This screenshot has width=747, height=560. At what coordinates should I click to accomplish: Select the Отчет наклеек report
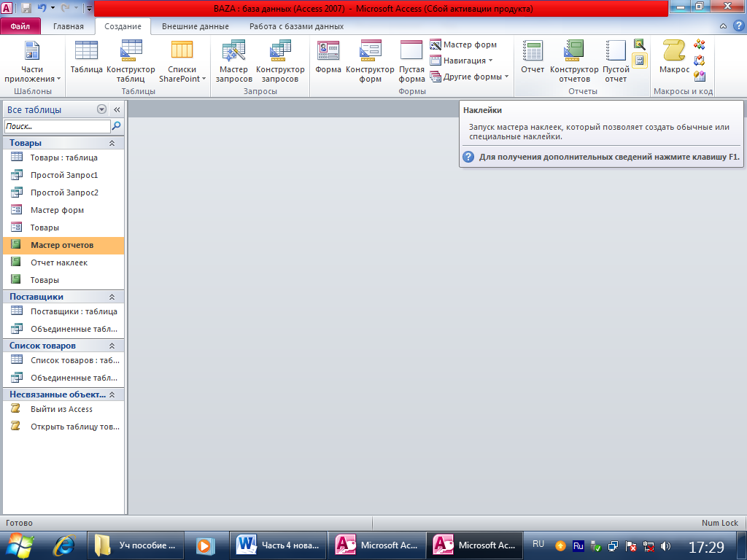[63, 262]
